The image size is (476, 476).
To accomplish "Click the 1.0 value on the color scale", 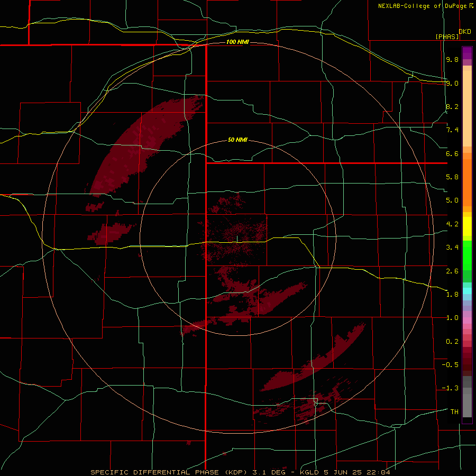I will coord(452,318).
